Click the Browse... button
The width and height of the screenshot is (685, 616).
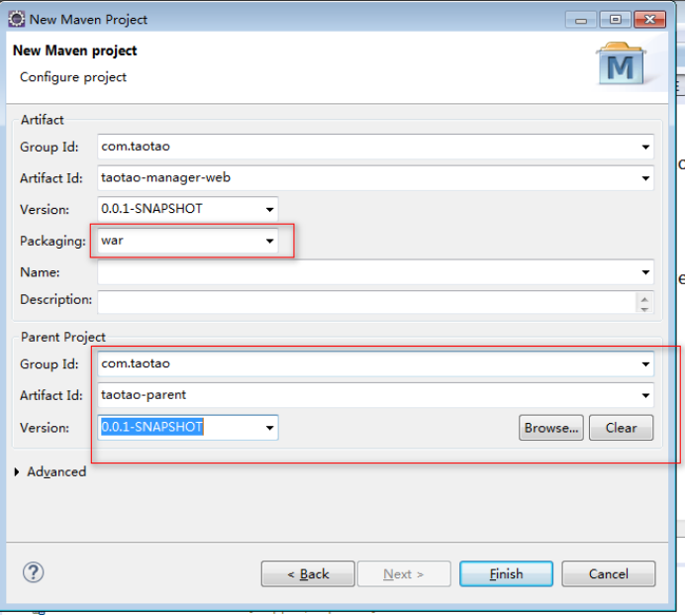551,428
